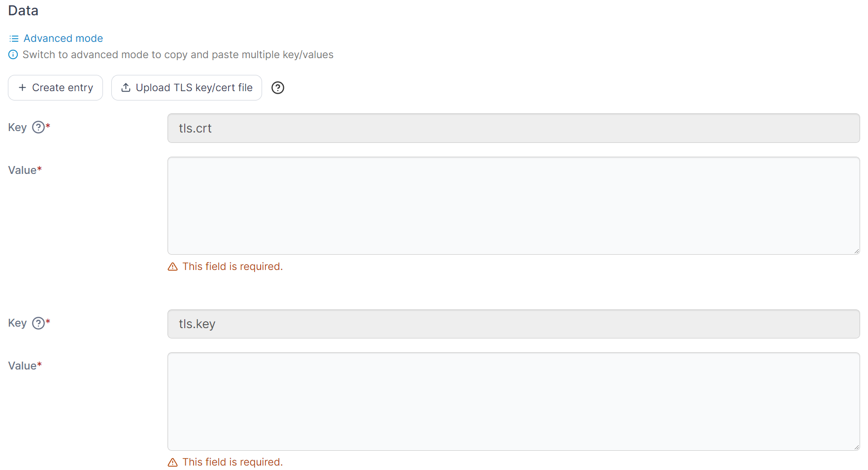Click the plus icon inside Create entry
The image size is (868, 470).
tap(23, 87)
